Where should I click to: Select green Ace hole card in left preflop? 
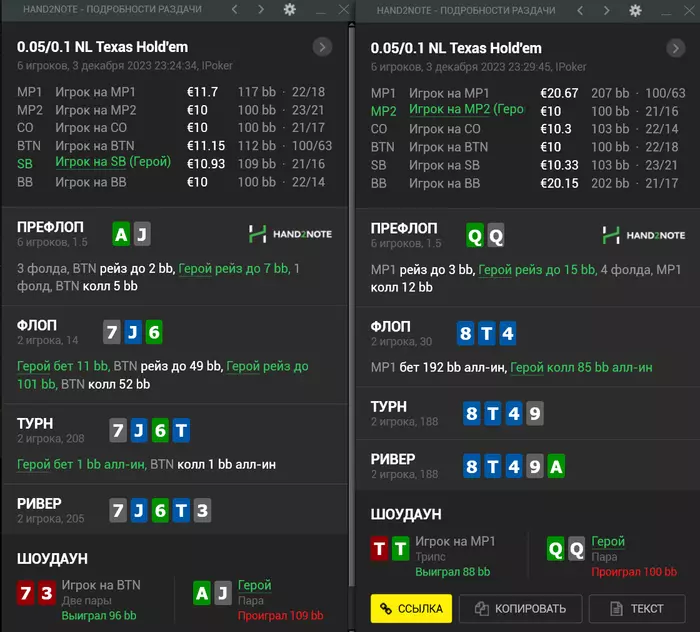click(x=121, y=233)
